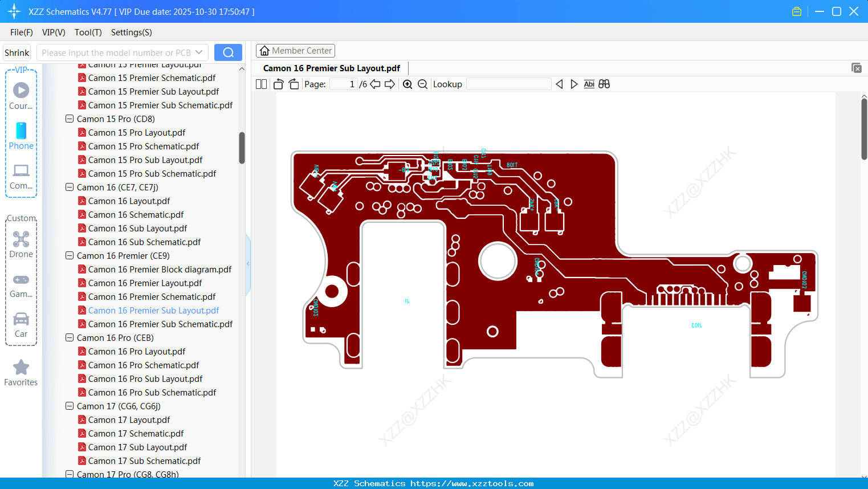Open the Drone sidebar category
The height and width of the screenshot is (489, 868).
coord(21,244)
